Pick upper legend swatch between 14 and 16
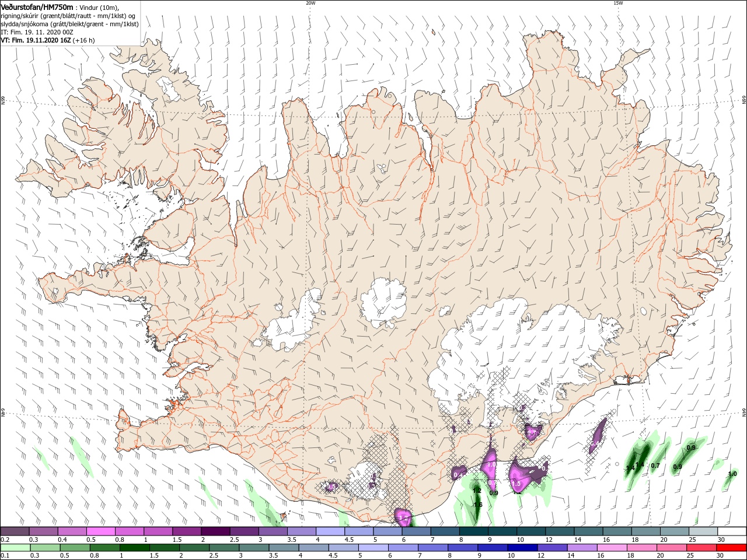This screenshot has height=560, width=747. click(588, 531)
